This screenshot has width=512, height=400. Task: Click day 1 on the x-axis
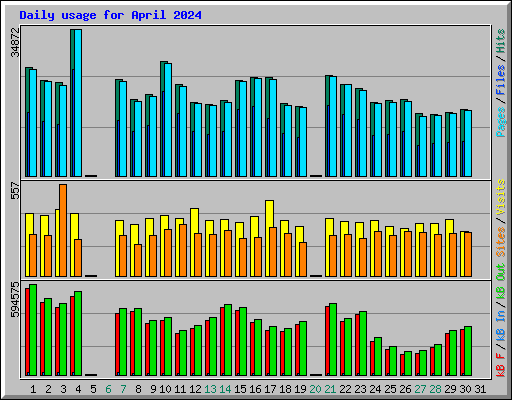pos(33,389)
